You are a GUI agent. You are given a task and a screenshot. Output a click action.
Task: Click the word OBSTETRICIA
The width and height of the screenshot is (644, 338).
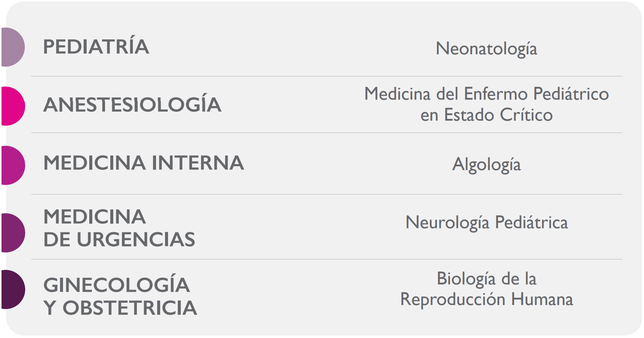coord(129,308)
